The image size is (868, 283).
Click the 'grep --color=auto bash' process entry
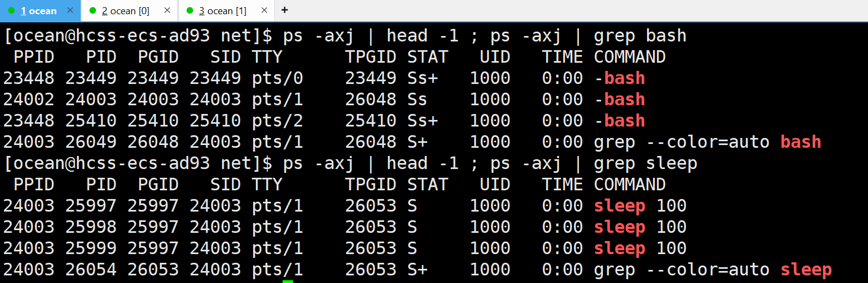[x=707, y=142]
